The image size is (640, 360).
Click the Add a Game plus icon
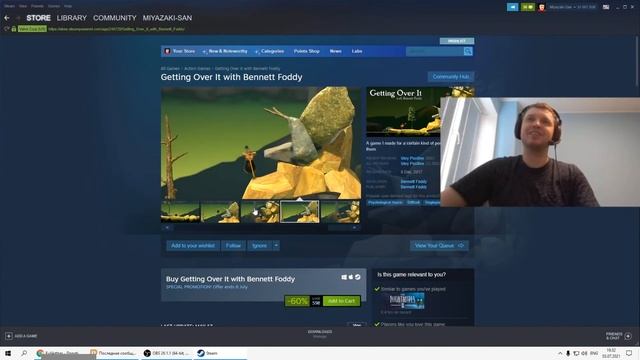9,336
